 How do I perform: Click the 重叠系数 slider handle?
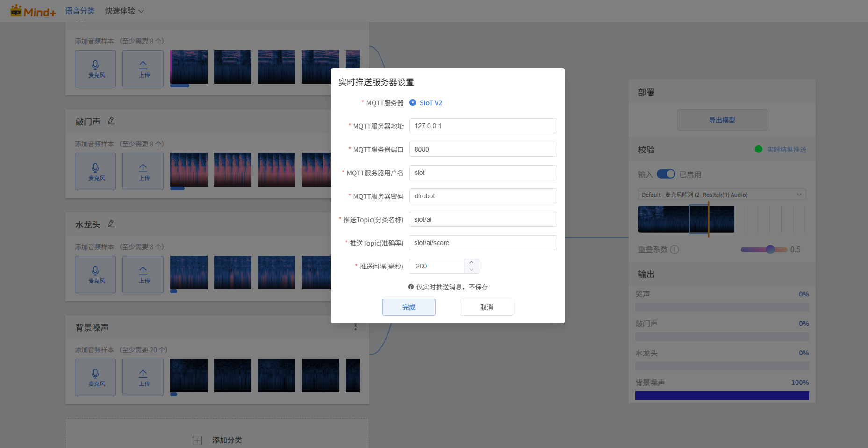(x=770, y=249)
